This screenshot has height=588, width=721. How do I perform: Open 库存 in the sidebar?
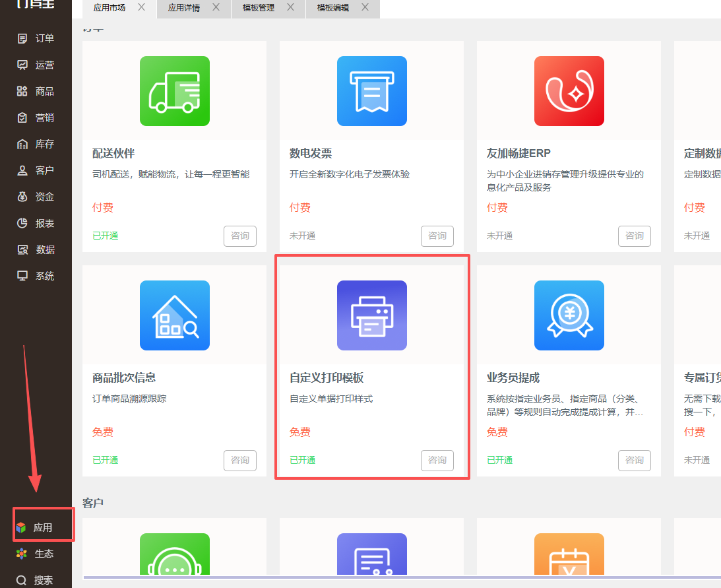pos(36,144)
